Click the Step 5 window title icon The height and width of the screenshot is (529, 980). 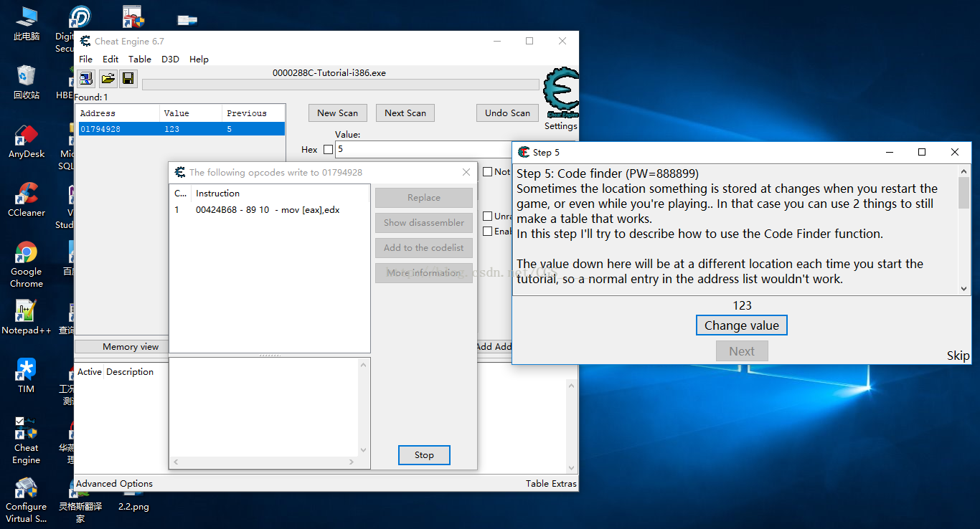tap(524, 152)
